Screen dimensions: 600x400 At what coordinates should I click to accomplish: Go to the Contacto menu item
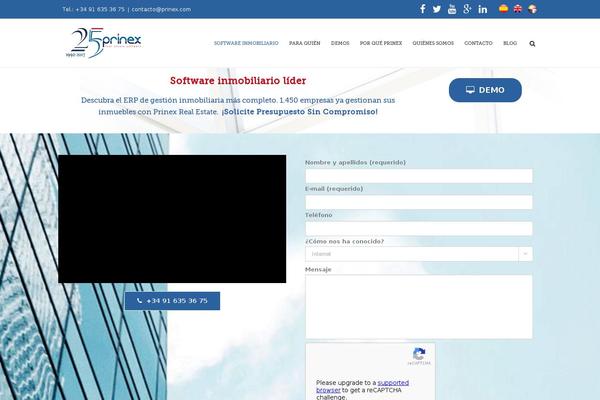[478, 43]
